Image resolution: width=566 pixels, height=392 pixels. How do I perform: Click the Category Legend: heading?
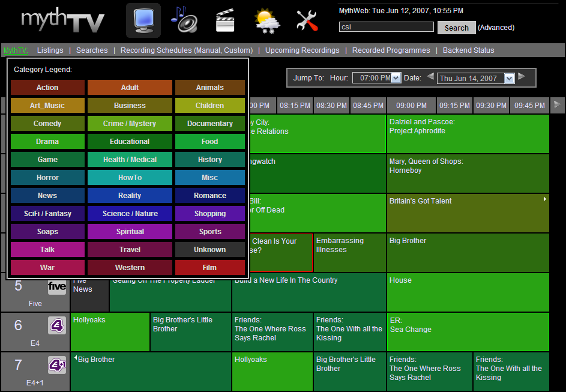click(43, 69)
